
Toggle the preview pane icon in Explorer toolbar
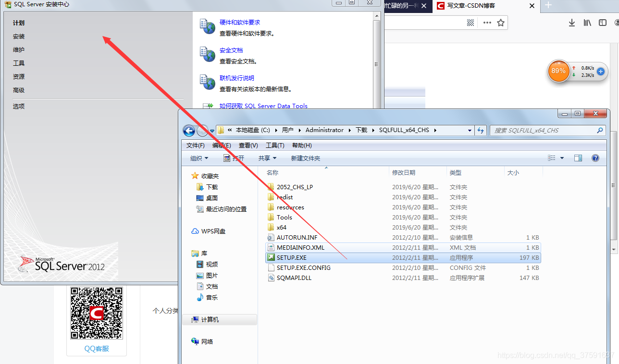578,158
